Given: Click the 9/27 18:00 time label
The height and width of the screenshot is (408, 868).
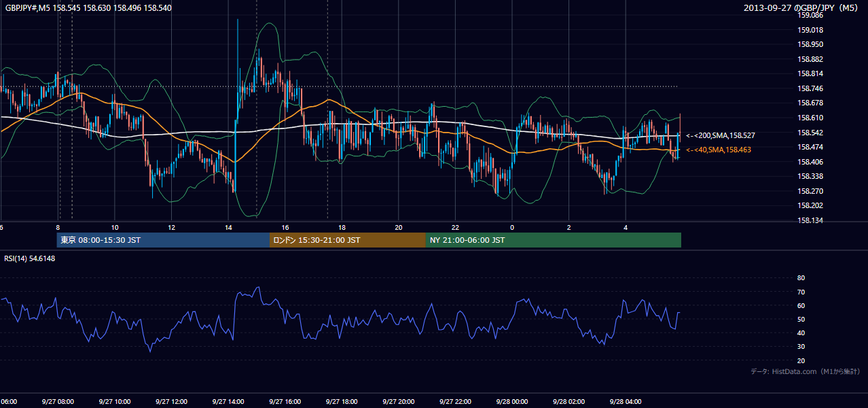Looking at the screenshot, I should pyautogui.click(x=342, y=402).
